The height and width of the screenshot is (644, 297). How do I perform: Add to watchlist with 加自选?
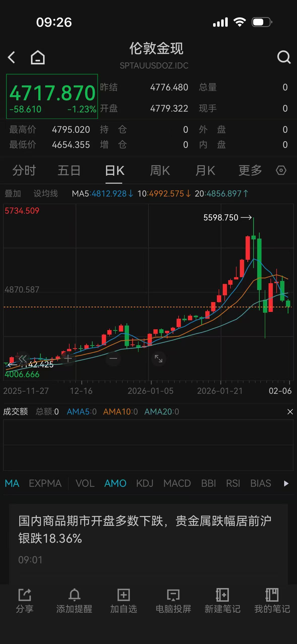pyautogui.click(x=123, y=601)
